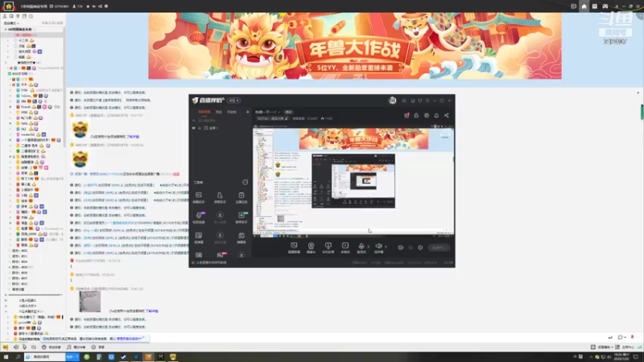Image resolution: width=644 pixels, height=362 pixels.
Task: Open the stream title dropdown arrow
Action: [x=279, y=112]
